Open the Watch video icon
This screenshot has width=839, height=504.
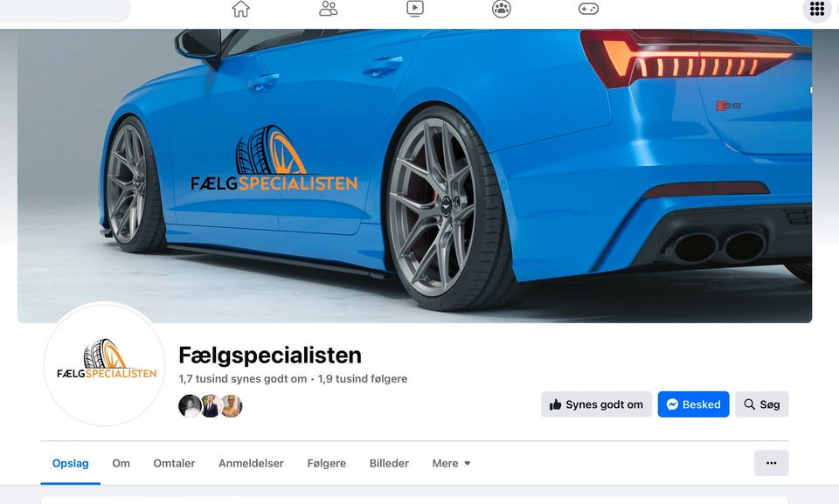click(x=414, y=9)
